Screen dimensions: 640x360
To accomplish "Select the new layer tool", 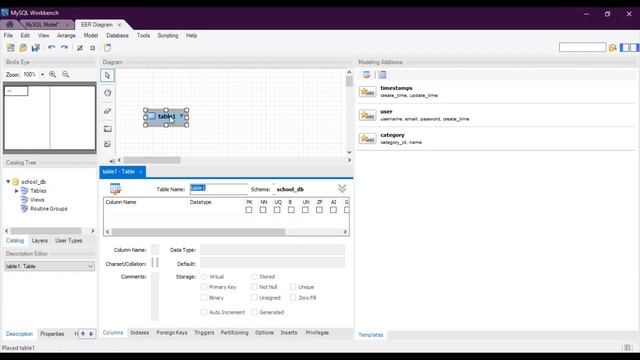I will click(x=107, y=129).
